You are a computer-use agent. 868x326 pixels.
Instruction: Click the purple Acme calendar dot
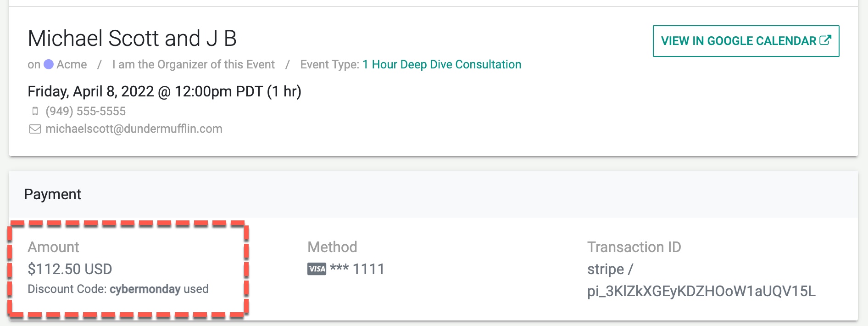click(x=49, y=64)
